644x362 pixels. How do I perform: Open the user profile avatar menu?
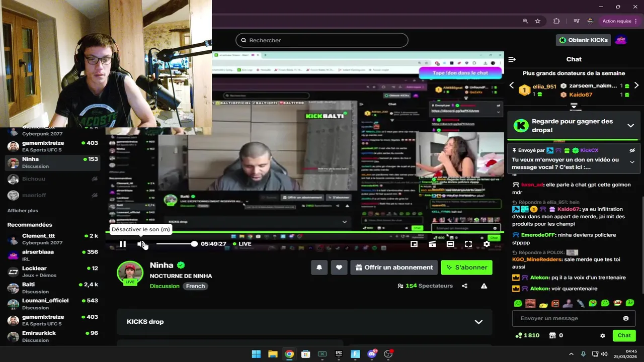pyautogui.click(x=621, y=40)
